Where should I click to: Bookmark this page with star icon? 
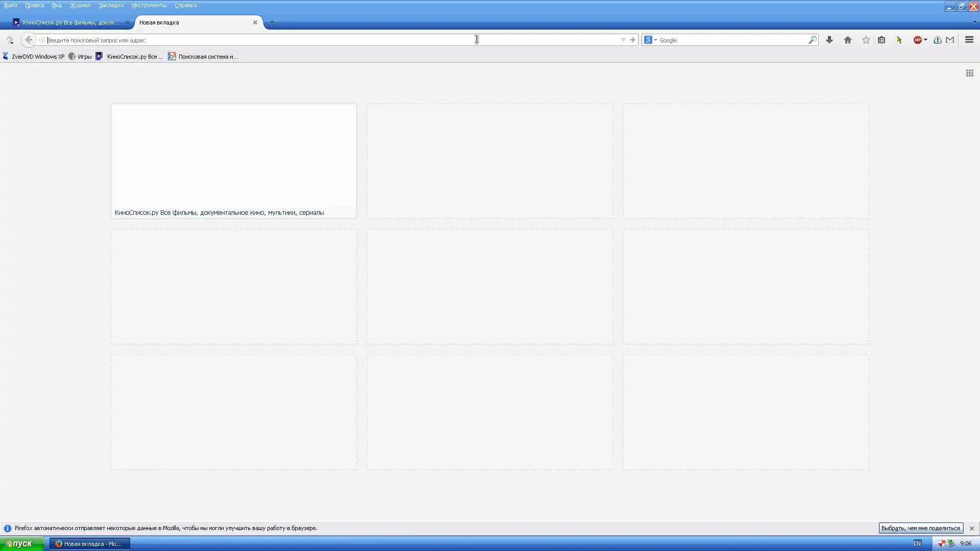pos(866,40)
